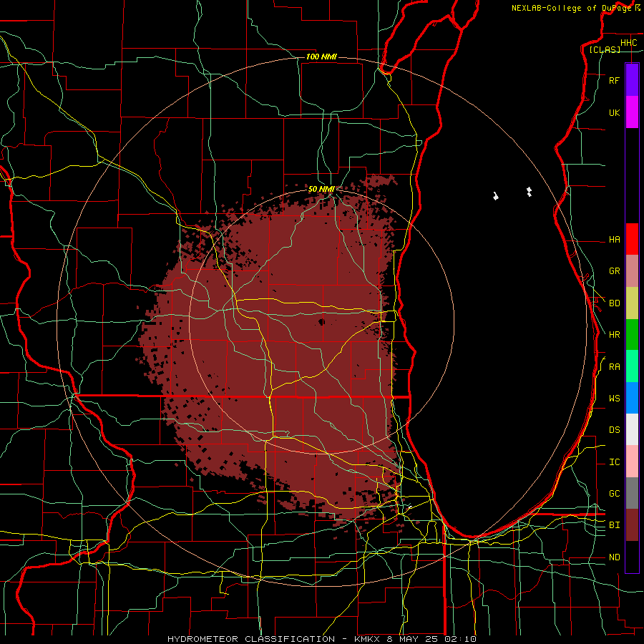
Task: Click the DS legend label
Action: 614,429
